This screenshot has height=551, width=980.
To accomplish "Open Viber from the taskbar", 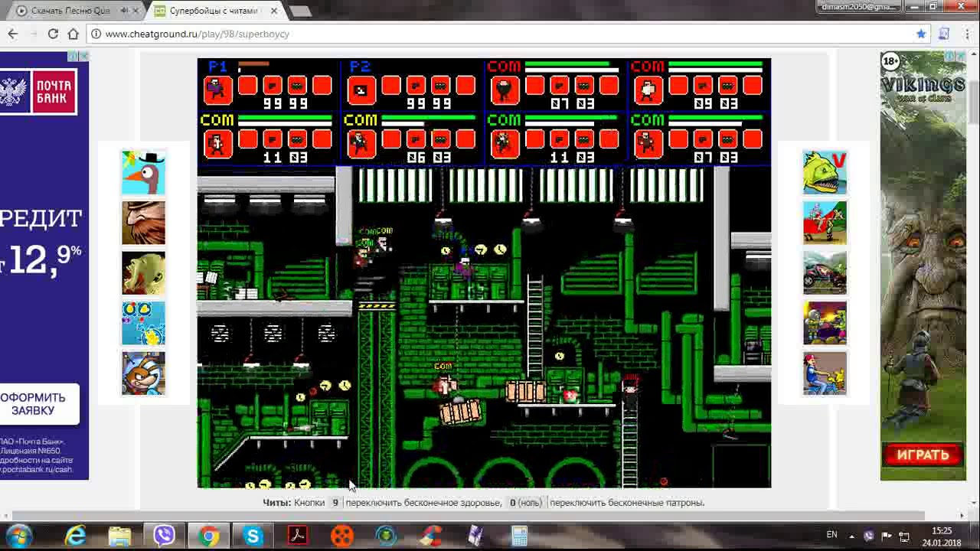I will (x=164, y=535).
